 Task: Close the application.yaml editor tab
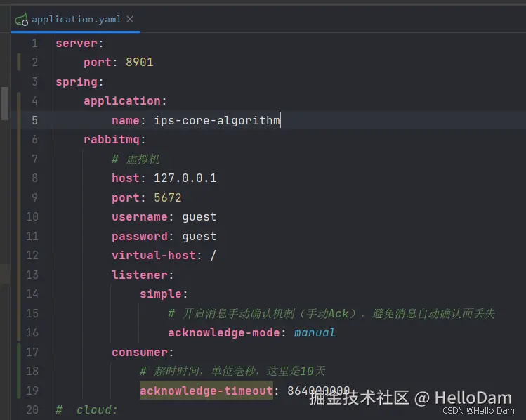click(131, 20)
